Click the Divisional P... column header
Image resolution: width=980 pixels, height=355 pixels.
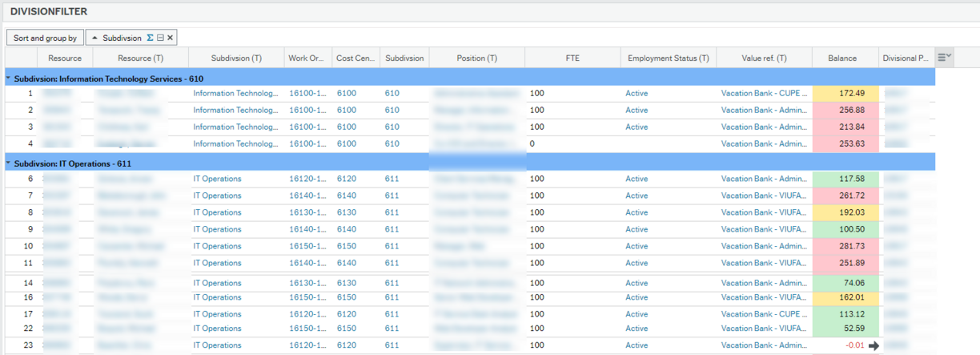[906, 58]
